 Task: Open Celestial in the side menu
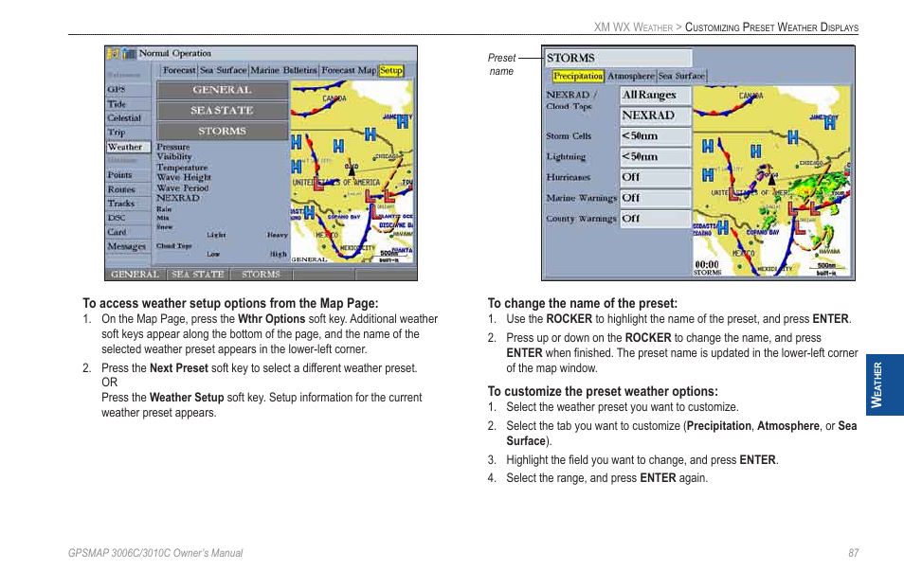[127, 118]
